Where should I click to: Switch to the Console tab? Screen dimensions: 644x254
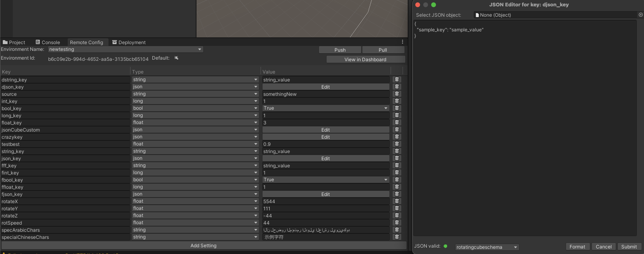coord(48,42)
